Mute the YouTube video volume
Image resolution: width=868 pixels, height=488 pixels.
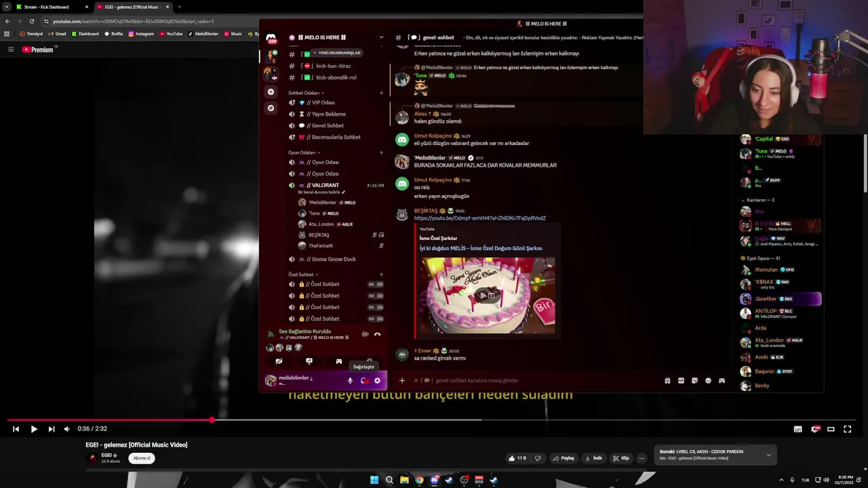pos(66,429)
